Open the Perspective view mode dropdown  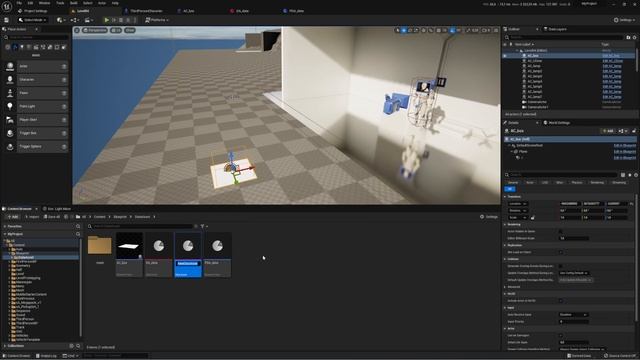95,30
